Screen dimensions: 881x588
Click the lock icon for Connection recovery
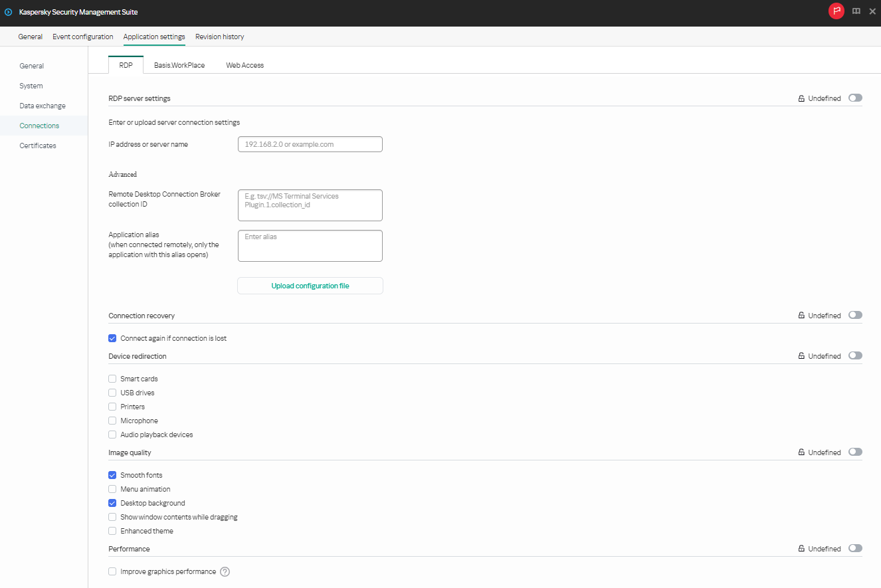(x=801, y=316)
